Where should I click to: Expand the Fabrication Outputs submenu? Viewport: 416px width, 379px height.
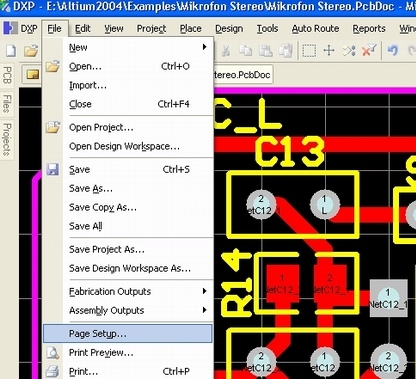[x=204, y=291]
